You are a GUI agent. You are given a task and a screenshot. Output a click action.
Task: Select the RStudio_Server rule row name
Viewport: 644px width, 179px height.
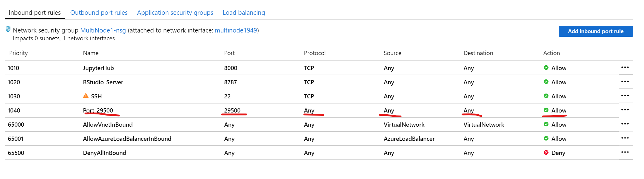103,82
